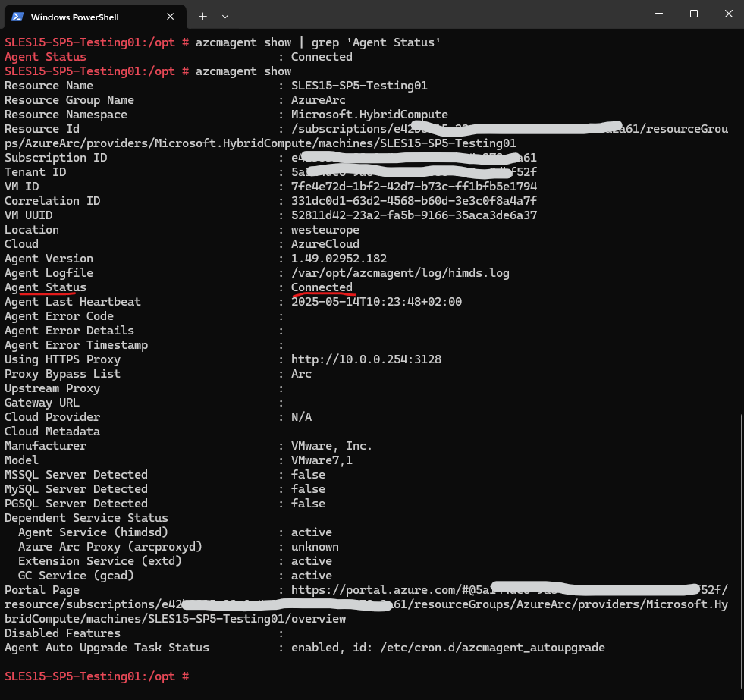Click the 'SLES15-SP5-Testing01' Resource Name value
This screenshot has height=700, width=744.
[359, 86]
